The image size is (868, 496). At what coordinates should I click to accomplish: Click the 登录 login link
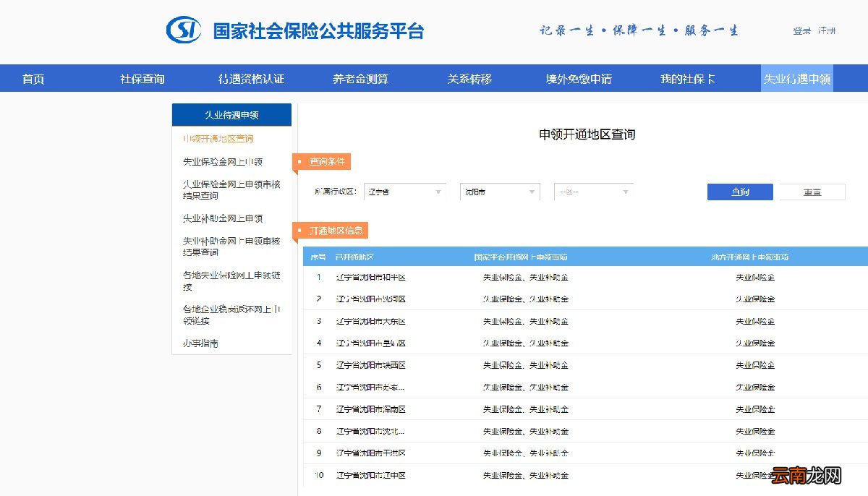(x=801, y=31)
